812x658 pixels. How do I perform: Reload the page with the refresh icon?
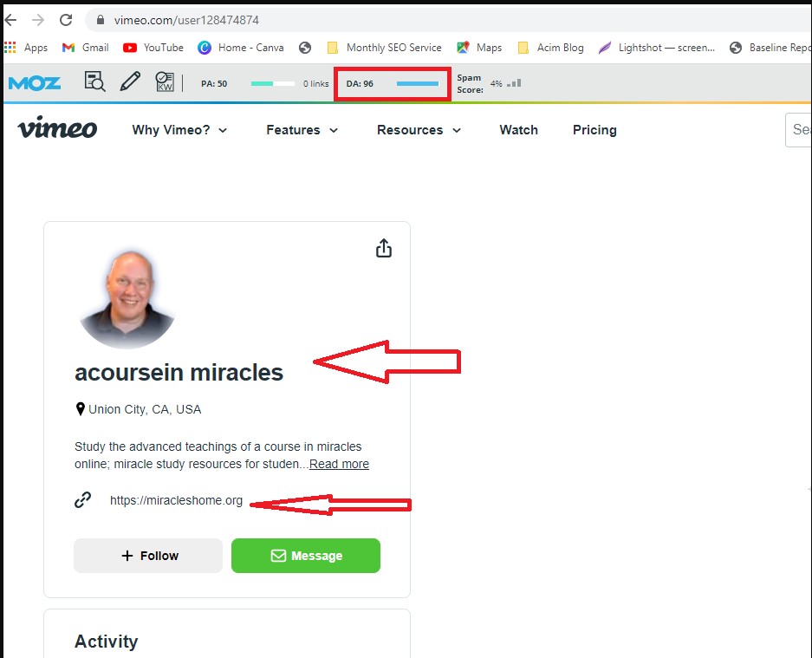click(x=66, y=20)
